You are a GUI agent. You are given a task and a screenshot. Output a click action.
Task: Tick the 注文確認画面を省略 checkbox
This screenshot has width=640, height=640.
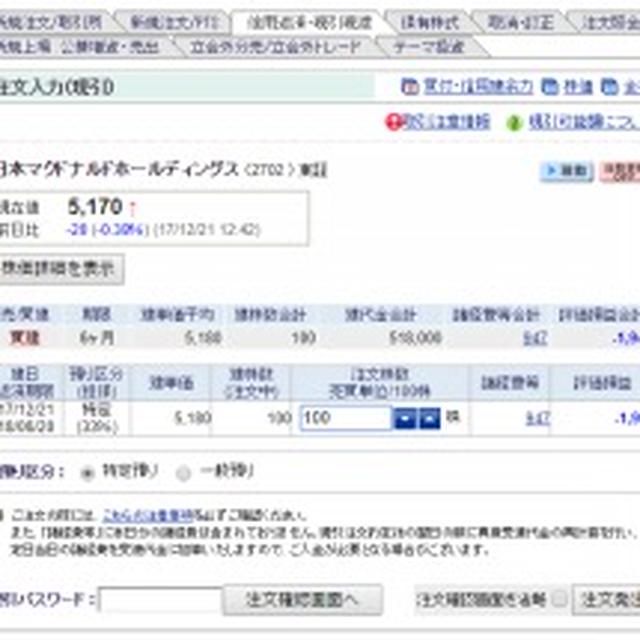559,600
